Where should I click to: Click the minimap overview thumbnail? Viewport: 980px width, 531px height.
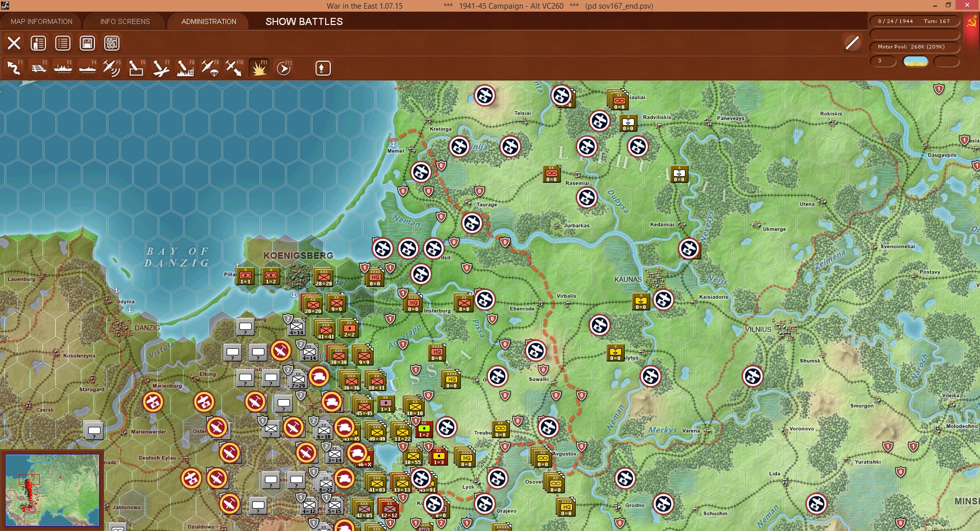(52, 490)
